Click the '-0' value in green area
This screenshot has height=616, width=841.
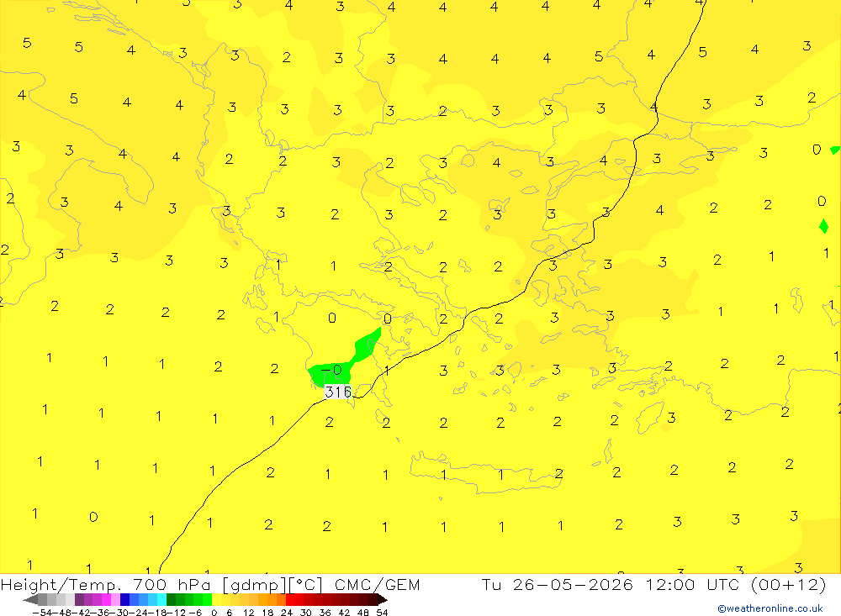(331, 370)
